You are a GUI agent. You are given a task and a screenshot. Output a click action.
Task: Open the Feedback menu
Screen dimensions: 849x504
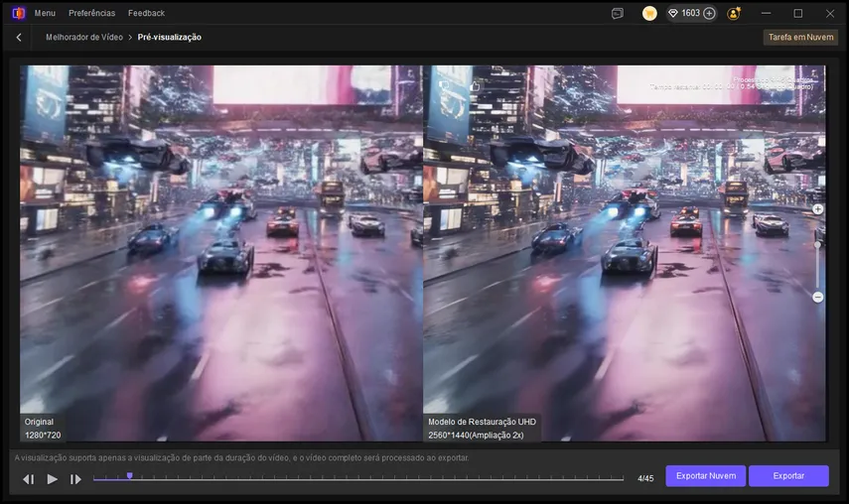147,13
